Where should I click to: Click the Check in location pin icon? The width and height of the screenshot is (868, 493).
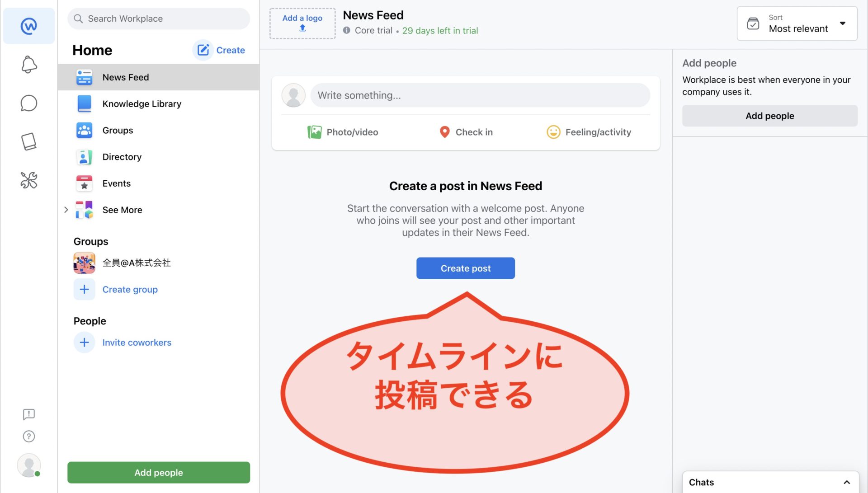coord(445,132)
